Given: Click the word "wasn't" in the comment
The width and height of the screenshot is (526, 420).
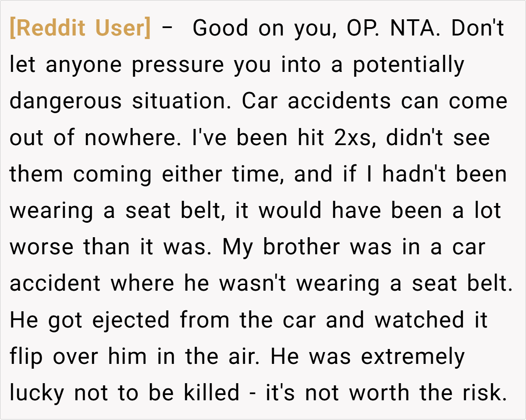Looking at the screenshot, I should (253, 284).
